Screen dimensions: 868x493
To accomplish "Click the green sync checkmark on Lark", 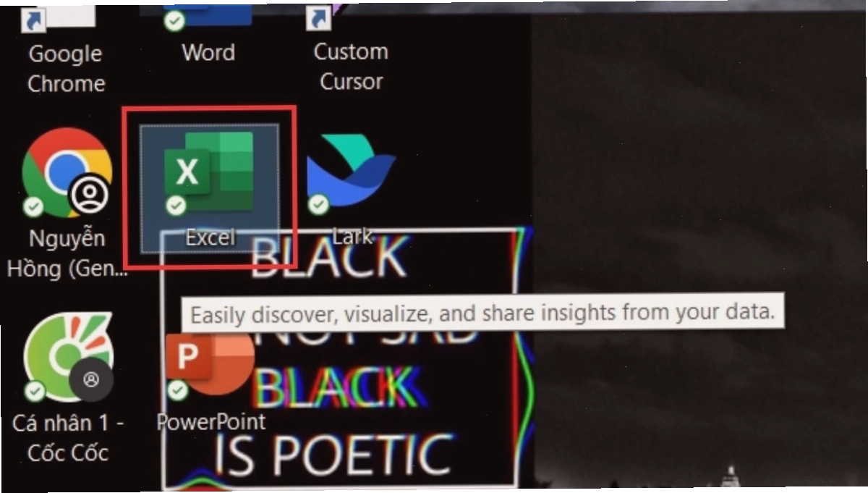I will pos(318,205).
